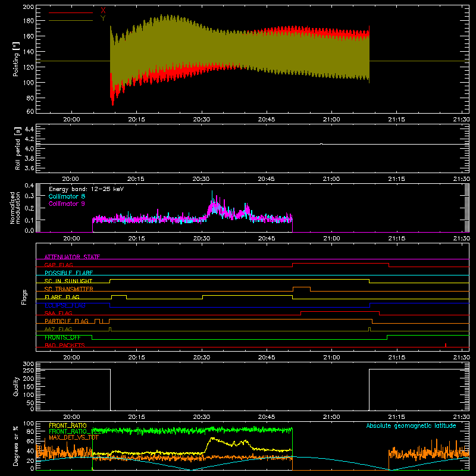The height and width of the screenshot is (476, 476).
Task: Click the olive Y legend line sample
Action: pos(71,21)
